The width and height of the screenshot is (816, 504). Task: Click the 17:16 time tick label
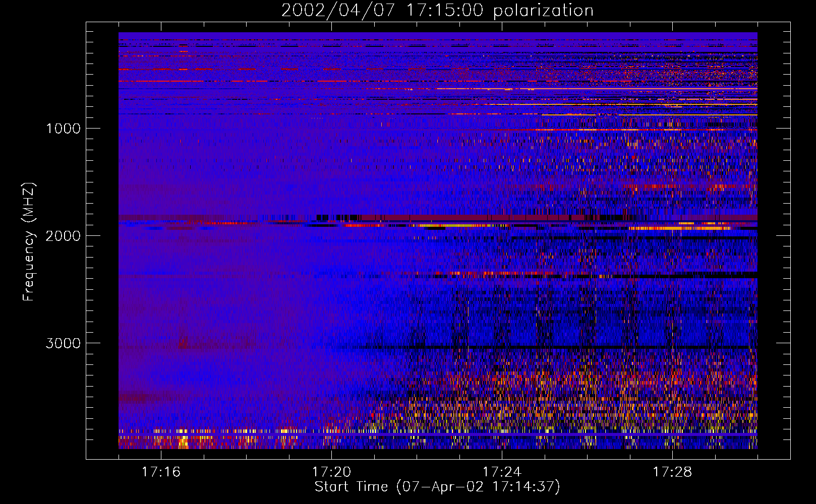tap(161, 472)
